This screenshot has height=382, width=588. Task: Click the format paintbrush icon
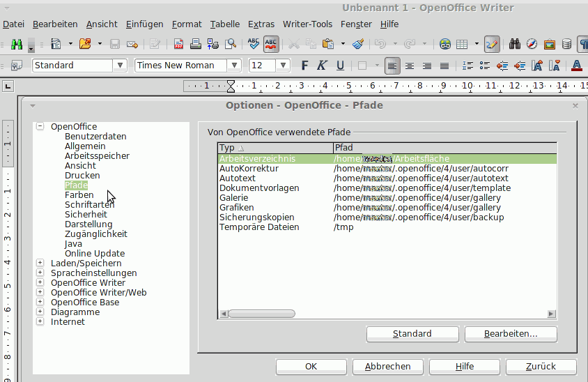coord(358,44)
